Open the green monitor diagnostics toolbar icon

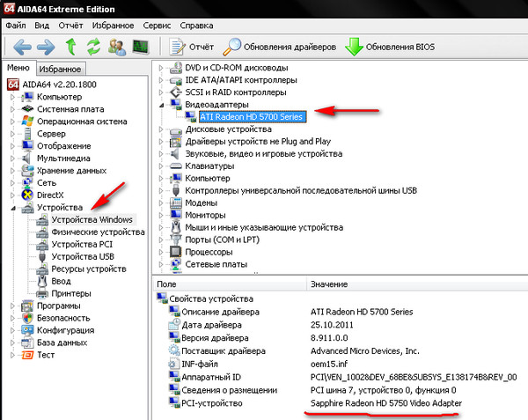(141, 47)
